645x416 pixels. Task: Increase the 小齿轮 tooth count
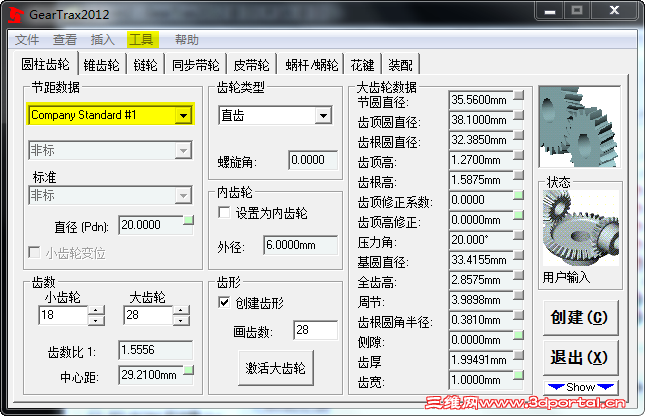coord(96,310)
